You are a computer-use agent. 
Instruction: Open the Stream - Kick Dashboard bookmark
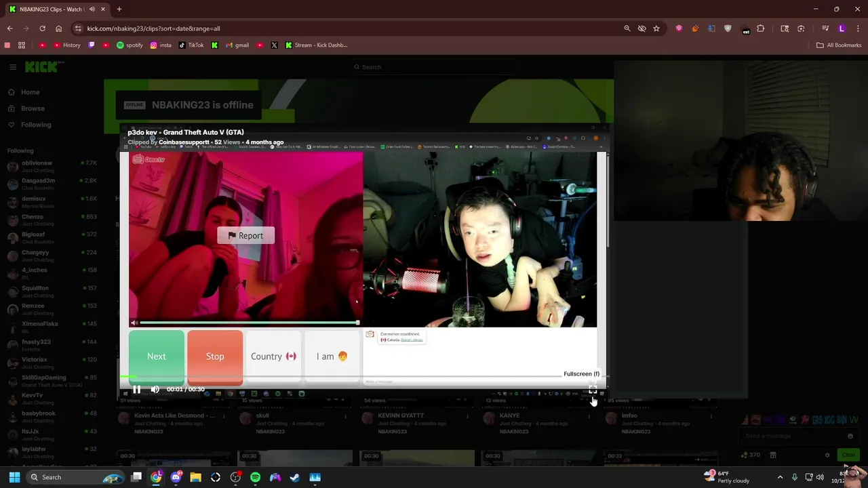click(x=317, y=45)
